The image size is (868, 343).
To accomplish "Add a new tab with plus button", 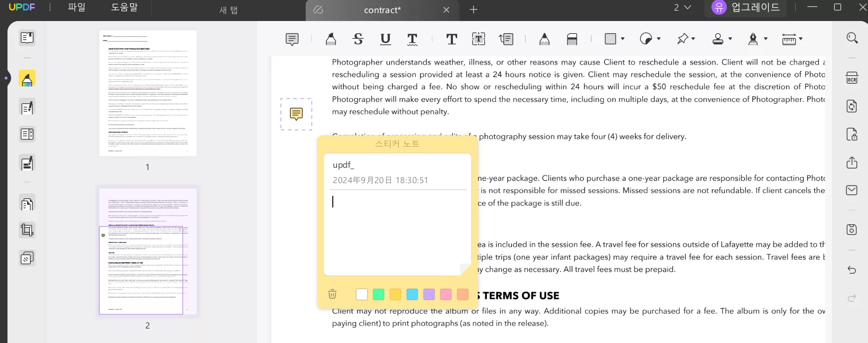I will click(x=473, y=9).
